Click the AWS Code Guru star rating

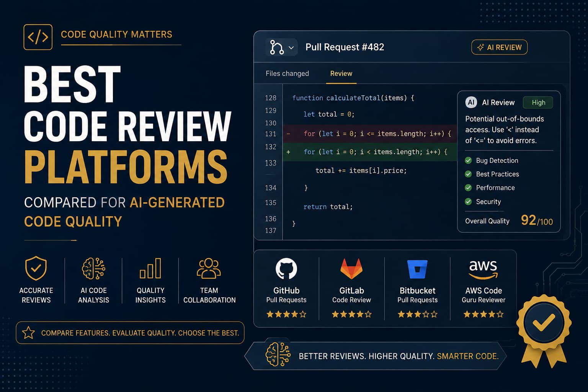click(483, 314)
